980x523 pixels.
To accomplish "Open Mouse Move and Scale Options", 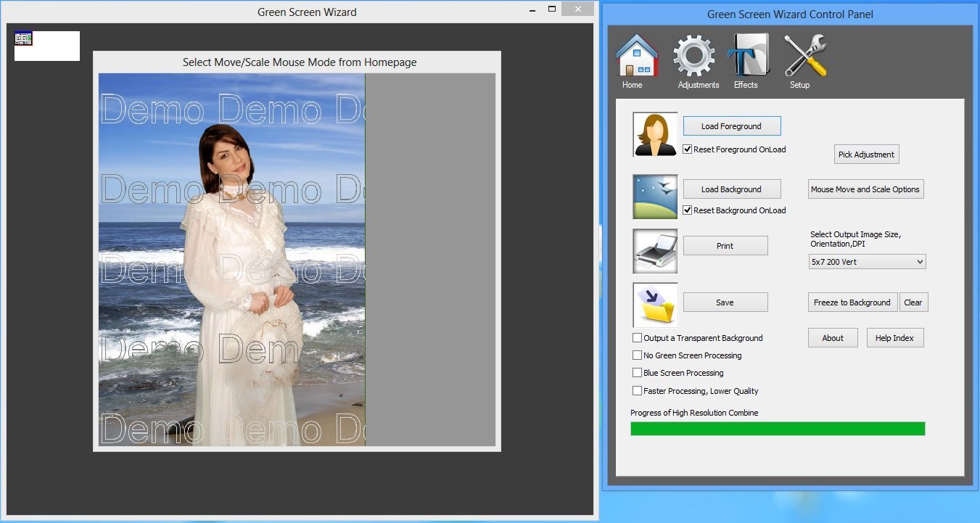I will 865,189.
